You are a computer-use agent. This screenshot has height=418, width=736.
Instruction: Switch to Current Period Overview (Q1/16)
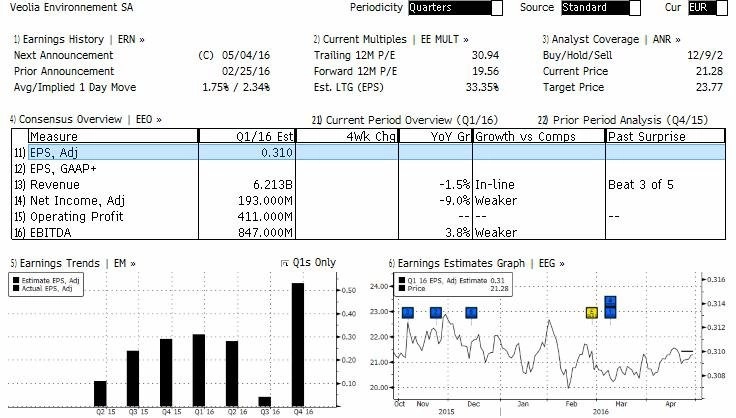click(x=405, y=120)
